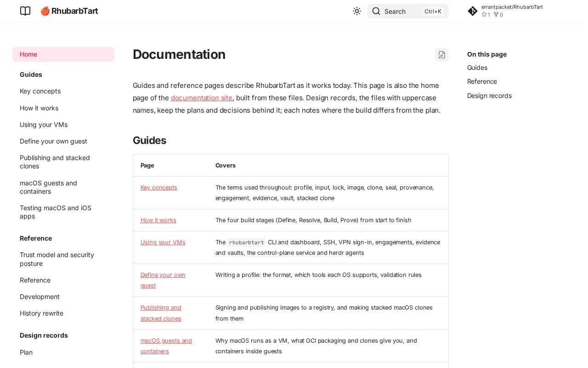Open Key concepts in the sidebar
The height and width of the screenshot is (368, 588).
pos(40,91)
